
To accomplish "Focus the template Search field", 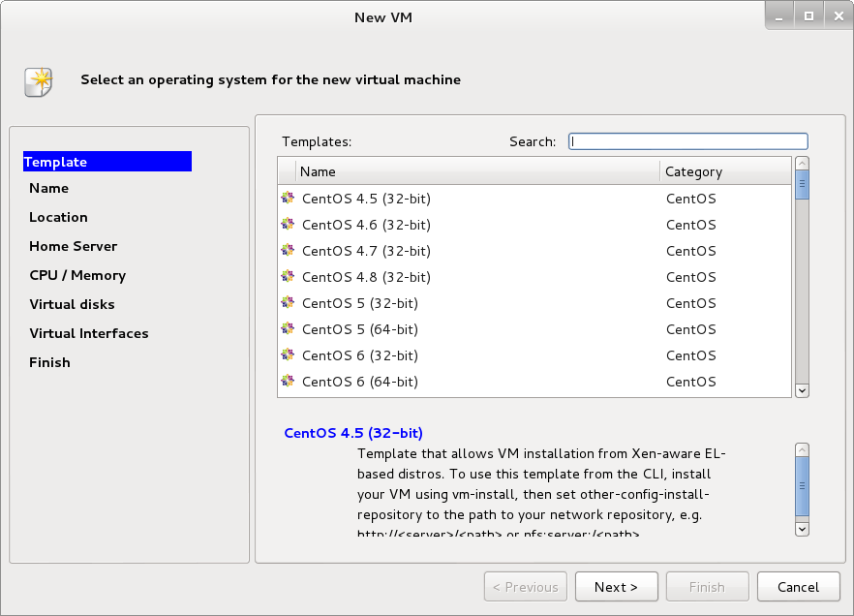I will (x=687, y=141).
